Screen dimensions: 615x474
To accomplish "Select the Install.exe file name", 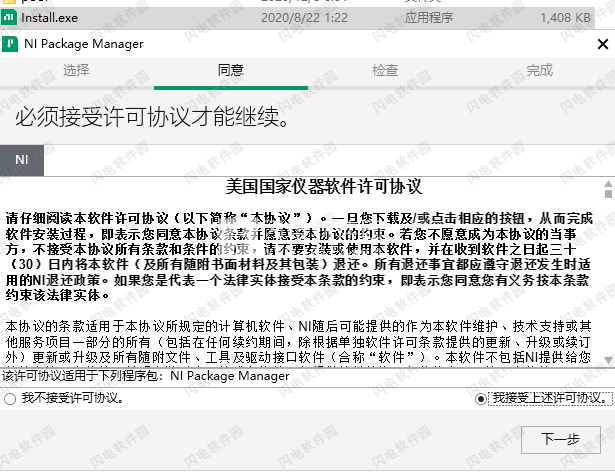I will [49, 18].
